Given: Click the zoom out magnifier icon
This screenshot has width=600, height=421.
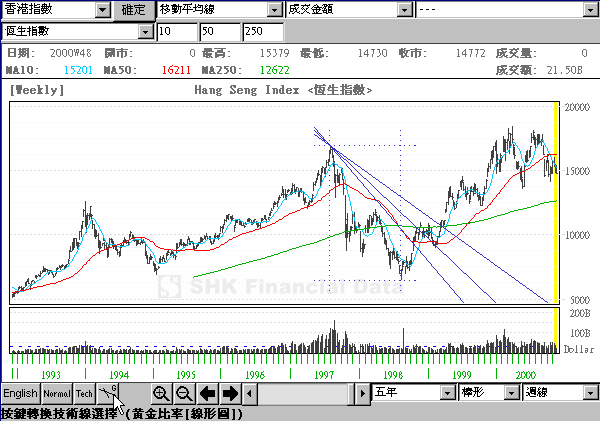Looking at the screenshot, I should pos(184,393).
